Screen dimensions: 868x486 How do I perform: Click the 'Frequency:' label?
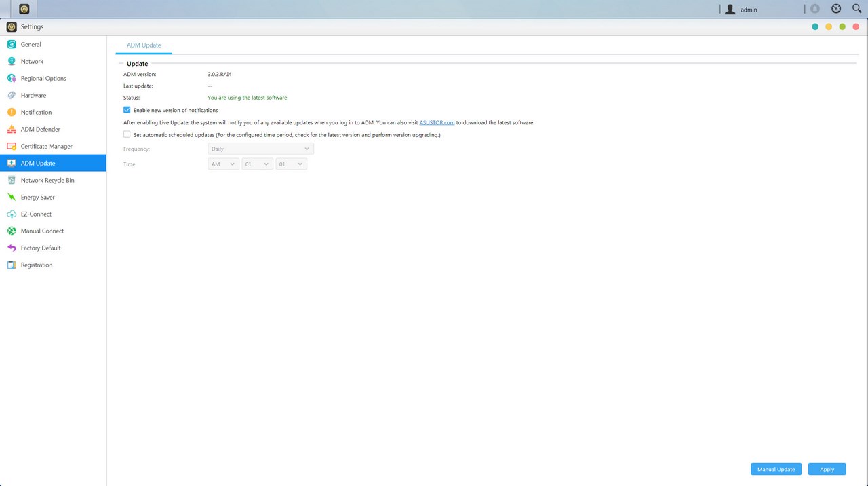point(136,149)
